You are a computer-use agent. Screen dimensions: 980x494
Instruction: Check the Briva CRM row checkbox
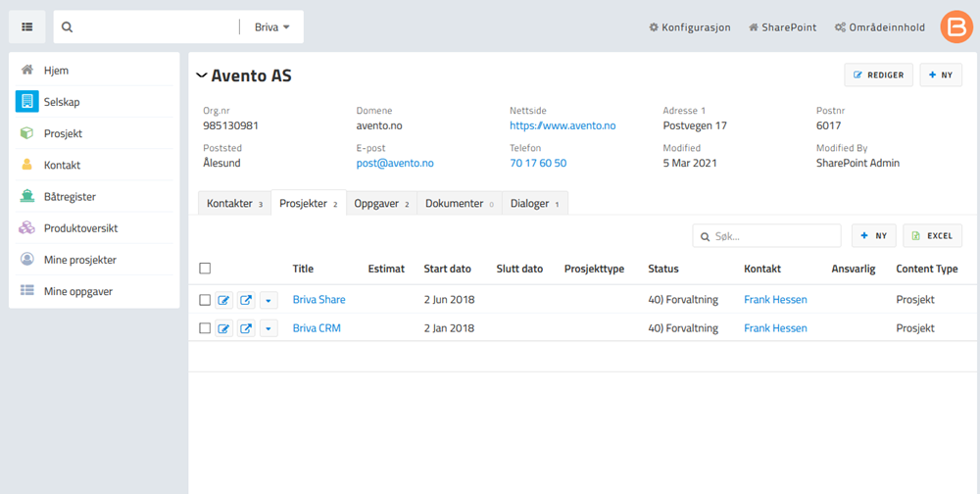coord(205,327)
